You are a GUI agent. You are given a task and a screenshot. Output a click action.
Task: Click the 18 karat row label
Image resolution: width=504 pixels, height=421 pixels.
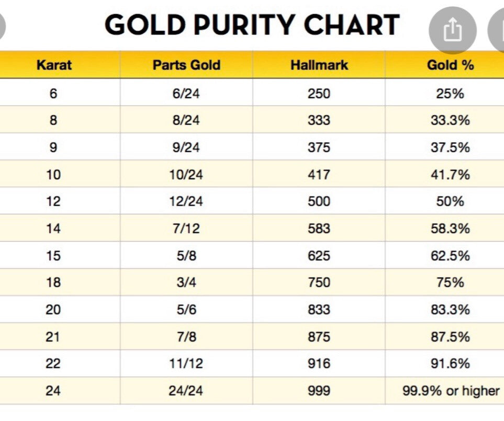(53, 282)
